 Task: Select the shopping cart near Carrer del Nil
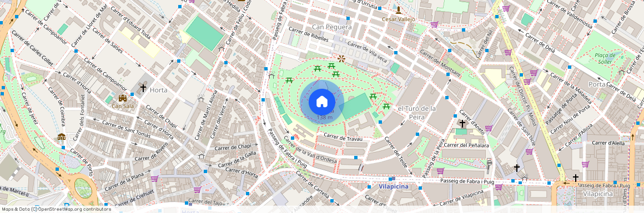tap(507, 52)
